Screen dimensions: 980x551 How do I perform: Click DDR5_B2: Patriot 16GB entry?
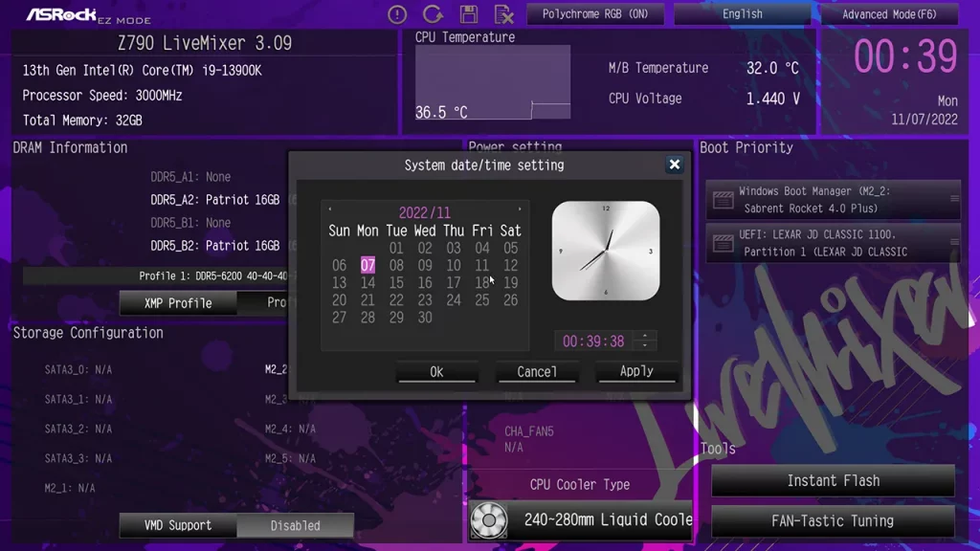215,246
